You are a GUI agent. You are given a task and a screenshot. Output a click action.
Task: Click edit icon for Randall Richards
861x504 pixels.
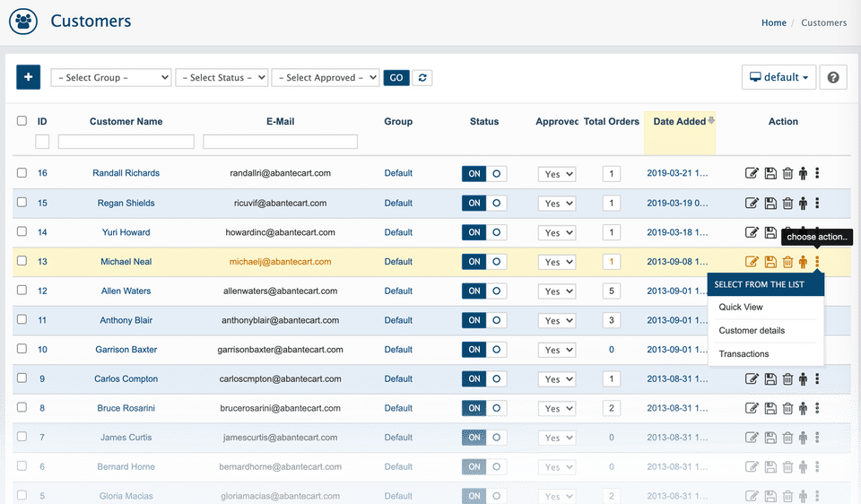pos(752,174)
